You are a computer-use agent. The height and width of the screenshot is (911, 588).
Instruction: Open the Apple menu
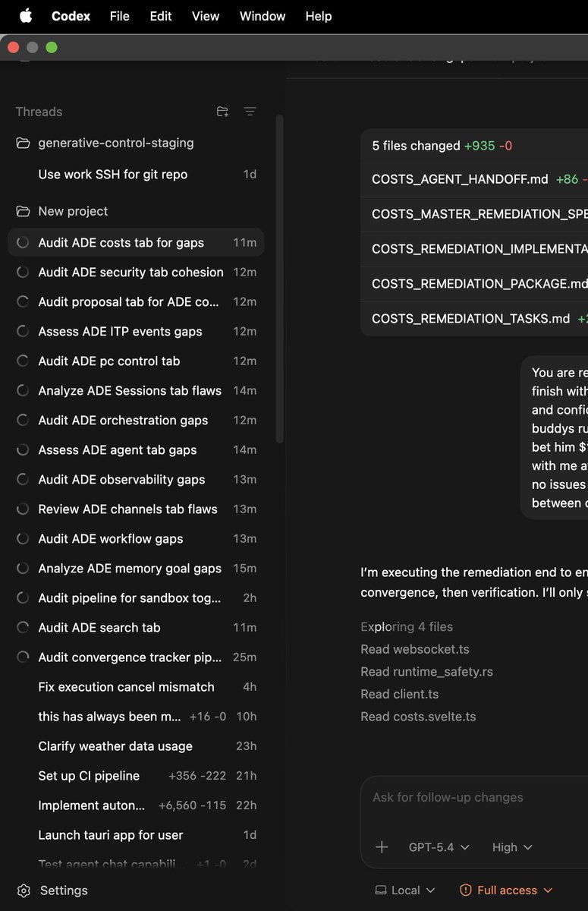(x=26, y=16)
